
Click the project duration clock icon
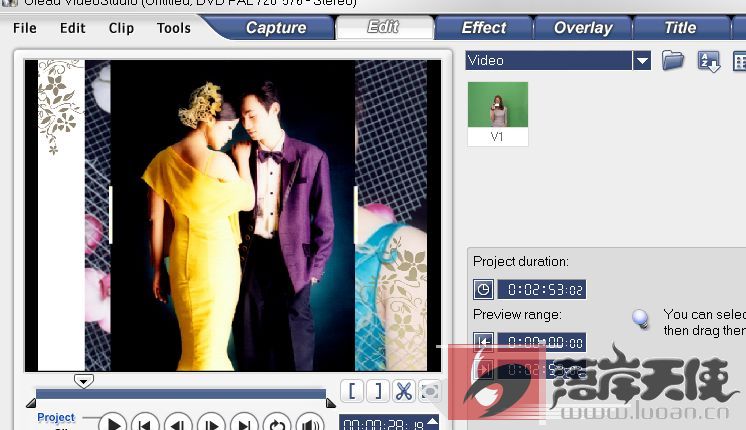pyautogui.click(x=483, y=289)
